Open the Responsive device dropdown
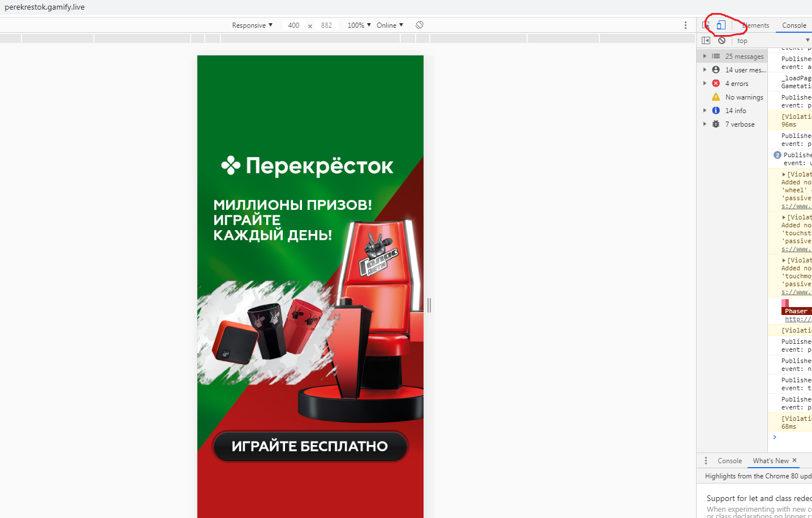Screen dimensions: 812x518 [252, 25]
